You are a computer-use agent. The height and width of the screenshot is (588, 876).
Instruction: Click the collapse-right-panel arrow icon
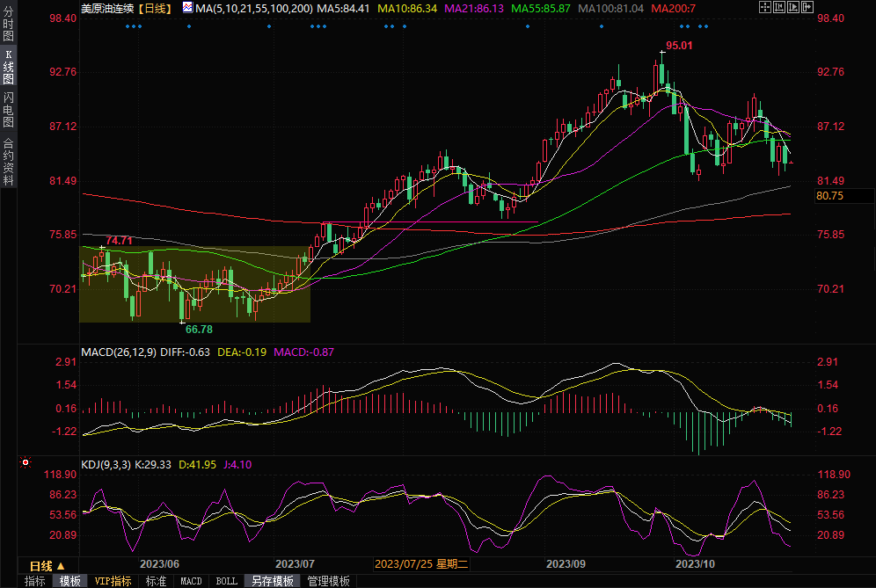click(x=808, y=7)
